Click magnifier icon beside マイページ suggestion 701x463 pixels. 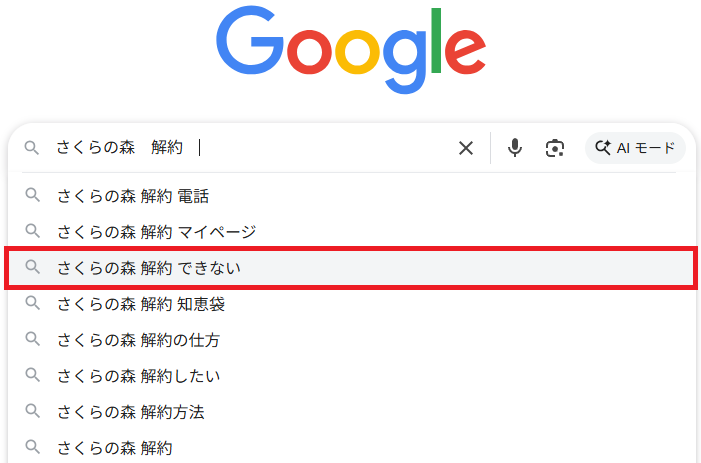click(32, 232)
